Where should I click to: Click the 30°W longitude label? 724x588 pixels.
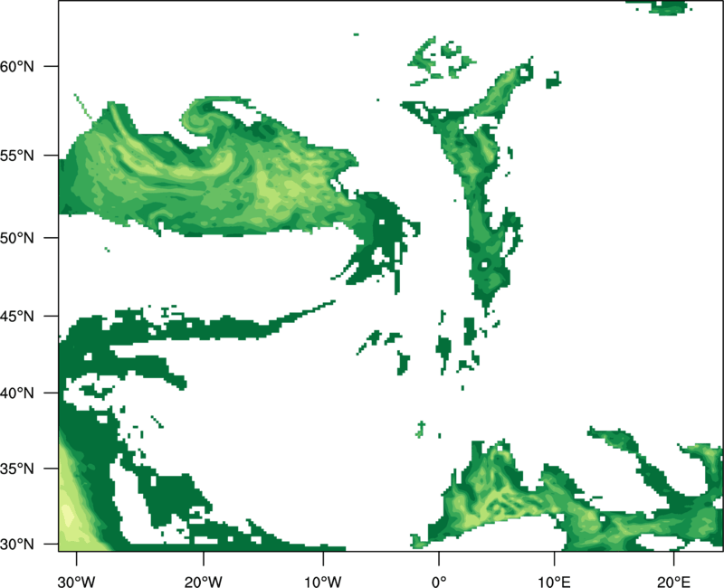76,582
